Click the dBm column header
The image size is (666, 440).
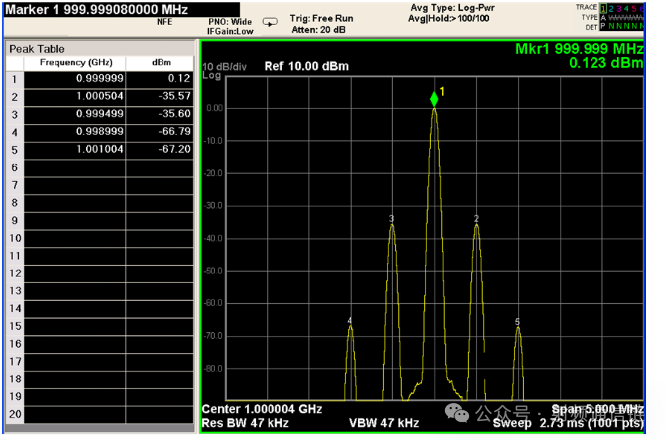[x=161, y=62]
